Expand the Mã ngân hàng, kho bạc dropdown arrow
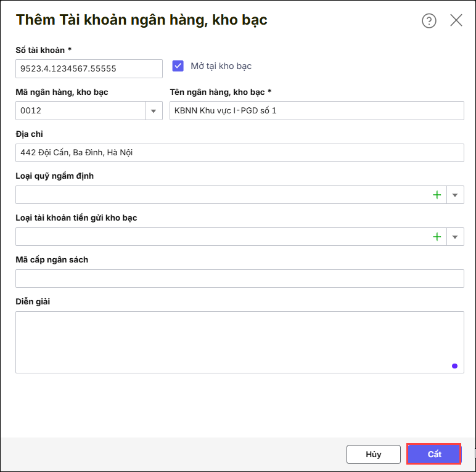The image size is (476, 472). 154,111
